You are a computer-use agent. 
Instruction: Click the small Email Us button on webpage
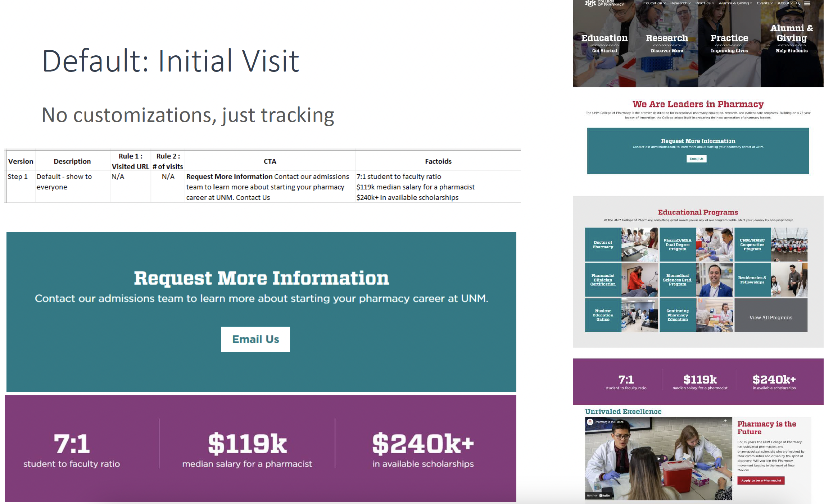tap(696, 159)
